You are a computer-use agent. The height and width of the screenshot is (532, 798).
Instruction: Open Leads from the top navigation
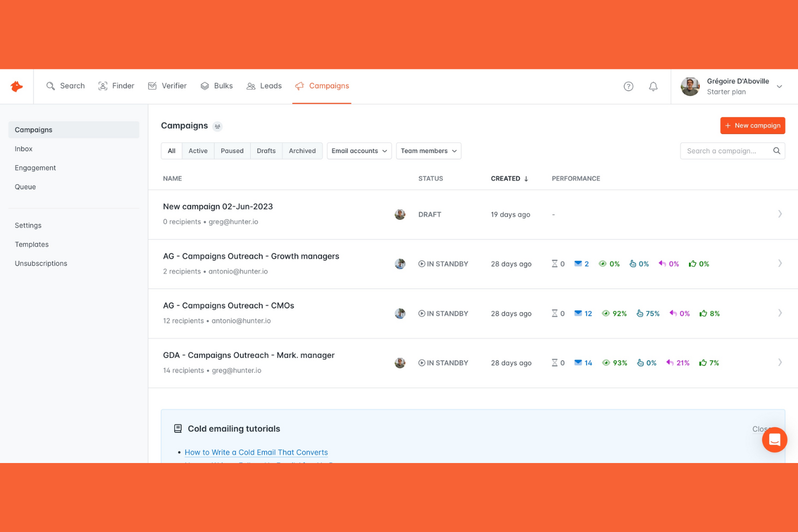(264, 86)
